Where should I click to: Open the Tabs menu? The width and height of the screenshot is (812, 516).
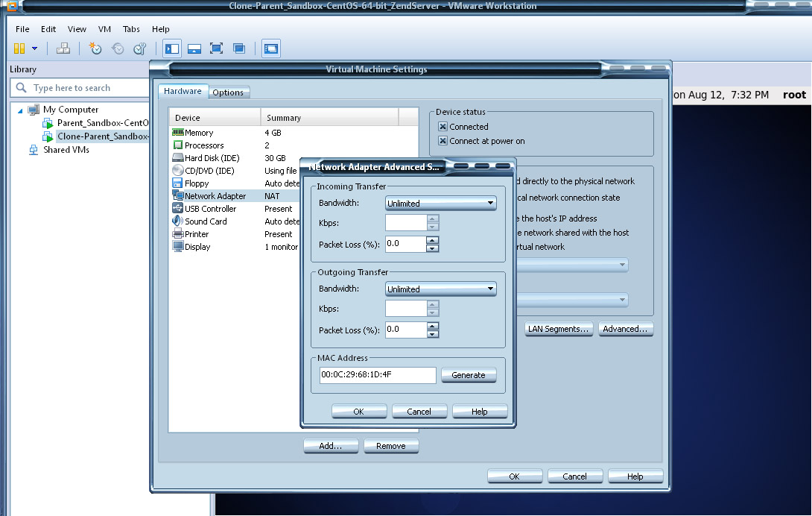click(132, 29)
